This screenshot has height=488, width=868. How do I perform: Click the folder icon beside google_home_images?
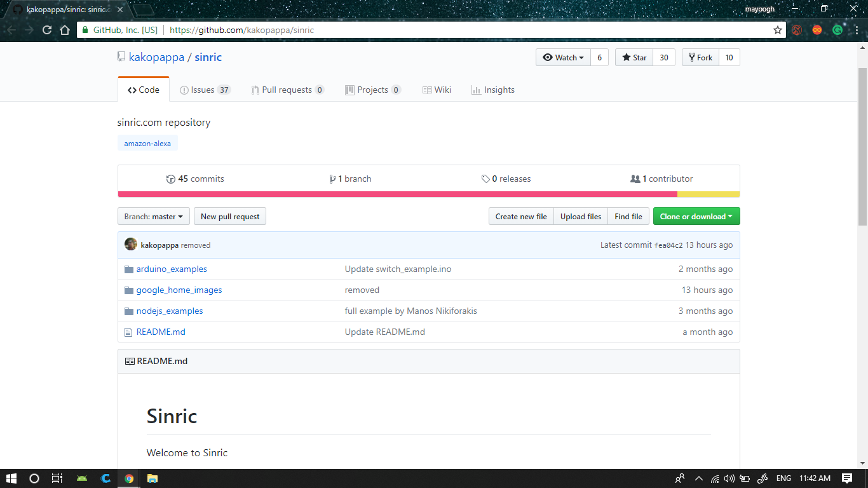coord(129,290)
